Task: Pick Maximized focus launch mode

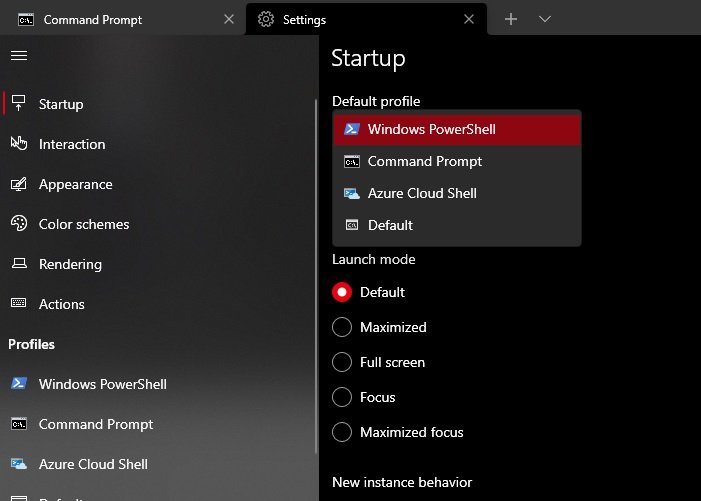Action: click(x=342, y=432)
